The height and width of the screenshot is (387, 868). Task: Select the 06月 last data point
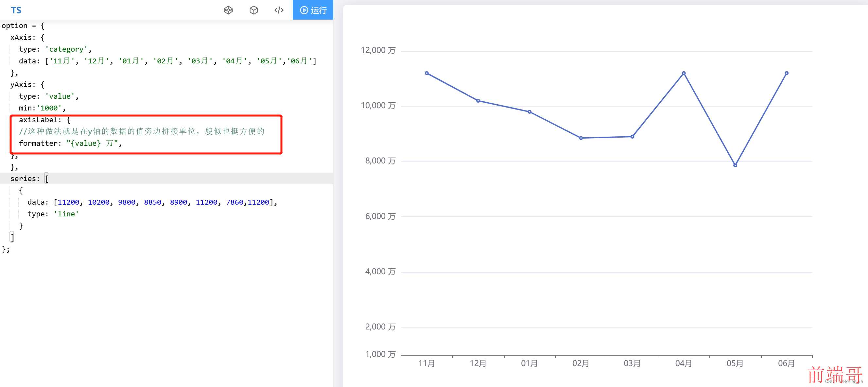click(787, 73)
